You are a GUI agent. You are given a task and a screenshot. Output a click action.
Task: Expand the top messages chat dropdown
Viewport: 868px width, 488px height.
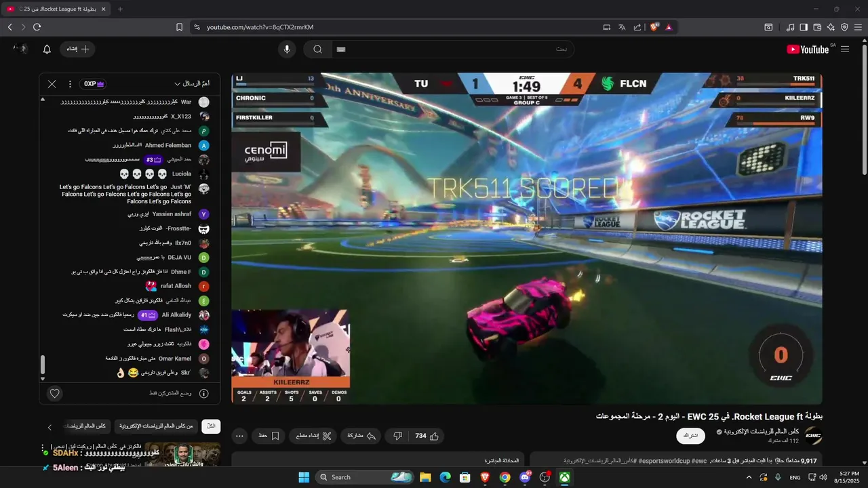click(x=192, y=84)
